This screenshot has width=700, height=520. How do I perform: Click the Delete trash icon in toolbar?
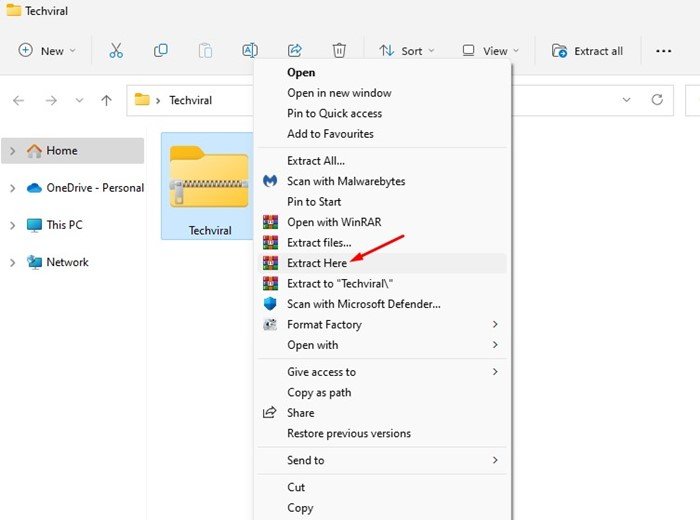(x=339, y=50)
